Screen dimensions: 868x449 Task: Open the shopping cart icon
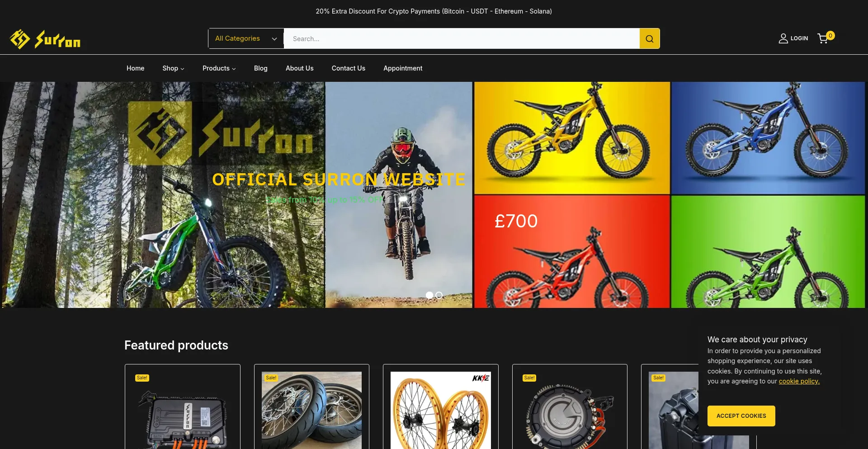[x=823, y=38]
